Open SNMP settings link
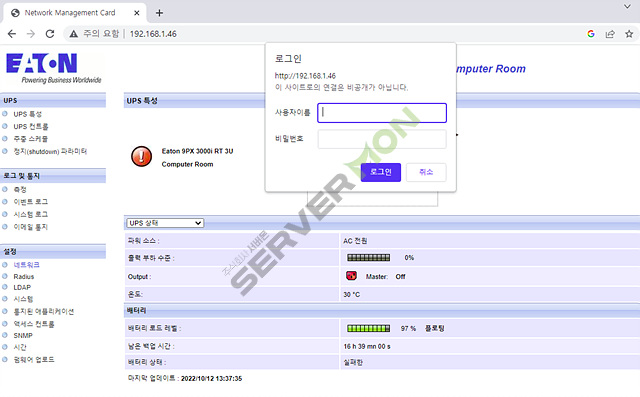This screenshot has height=397, width=640. (x=23, y=335)
